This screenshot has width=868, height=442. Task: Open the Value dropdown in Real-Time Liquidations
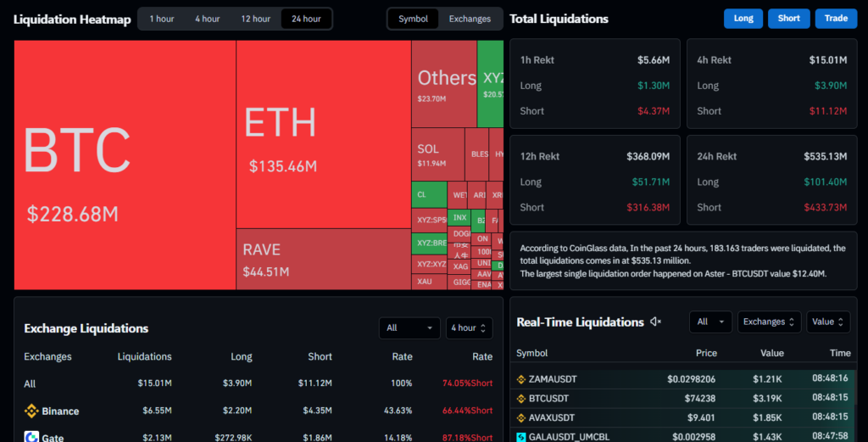(827, 322)
